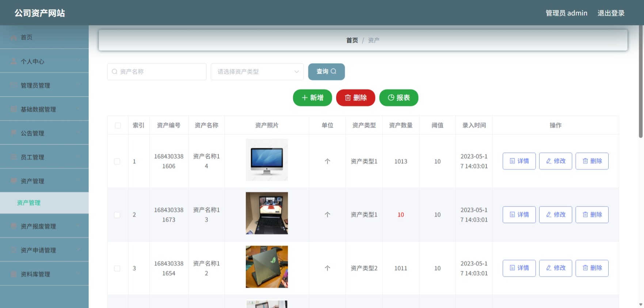Screen dimensions: 644x308
Task: Click the red 删除 batch delete button
Action: [355, 98]
